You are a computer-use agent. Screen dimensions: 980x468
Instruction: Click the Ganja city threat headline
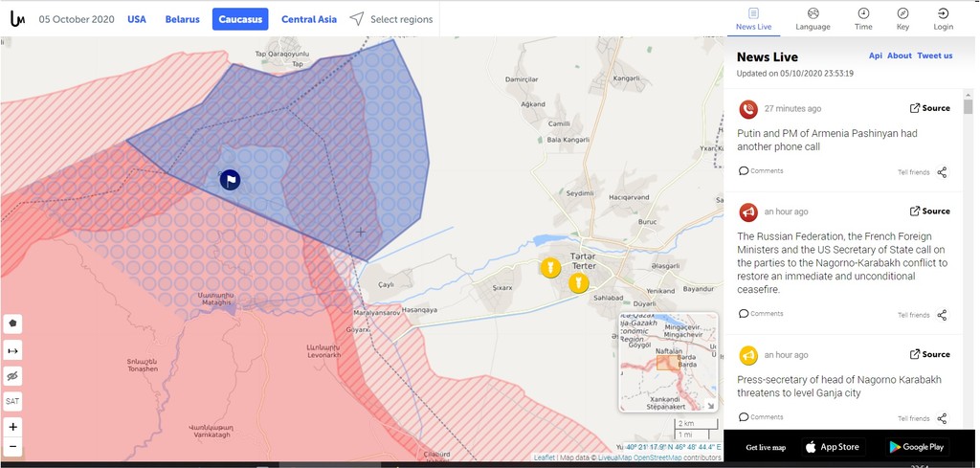coord(838,386)
